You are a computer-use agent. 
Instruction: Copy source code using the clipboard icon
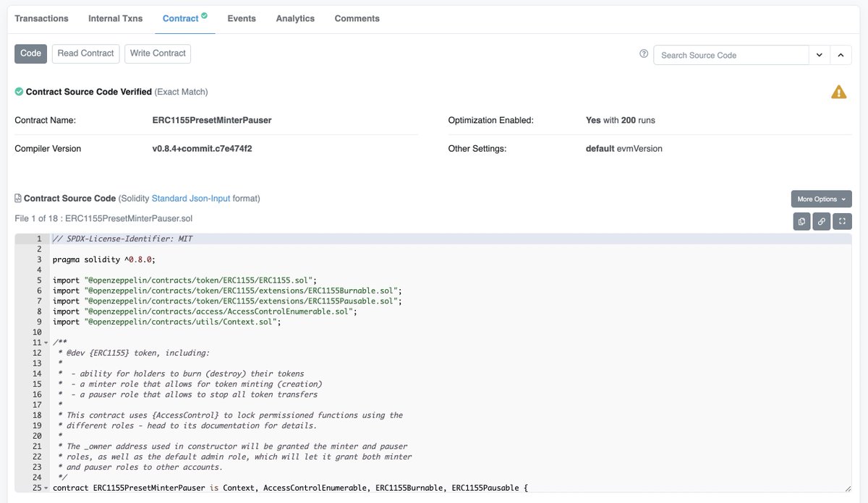[801, 221]
